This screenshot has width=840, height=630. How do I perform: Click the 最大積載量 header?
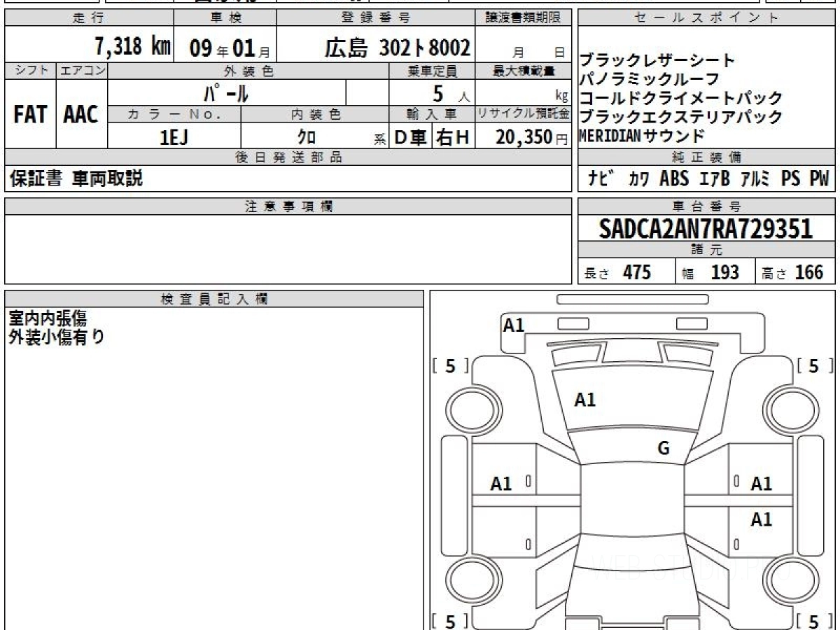[524, 71]
